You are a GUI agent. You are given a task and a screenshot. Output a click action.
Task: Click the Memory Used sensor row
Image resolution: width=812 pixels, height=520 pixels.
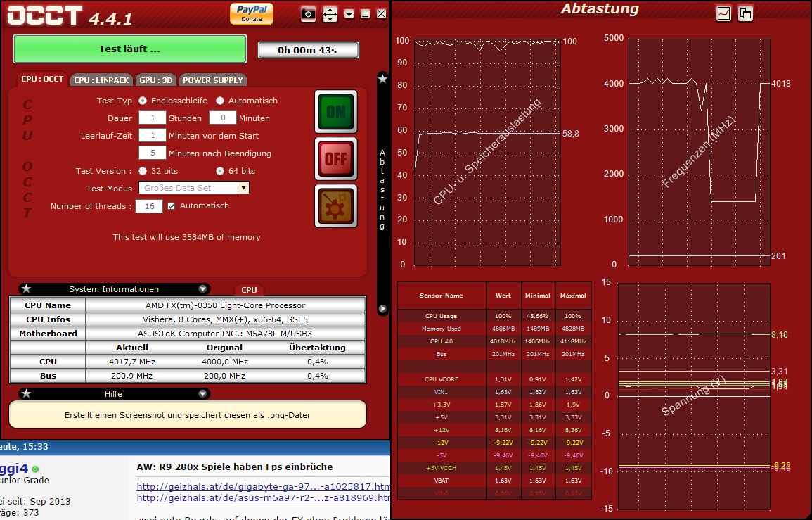(x=494, y=329)
